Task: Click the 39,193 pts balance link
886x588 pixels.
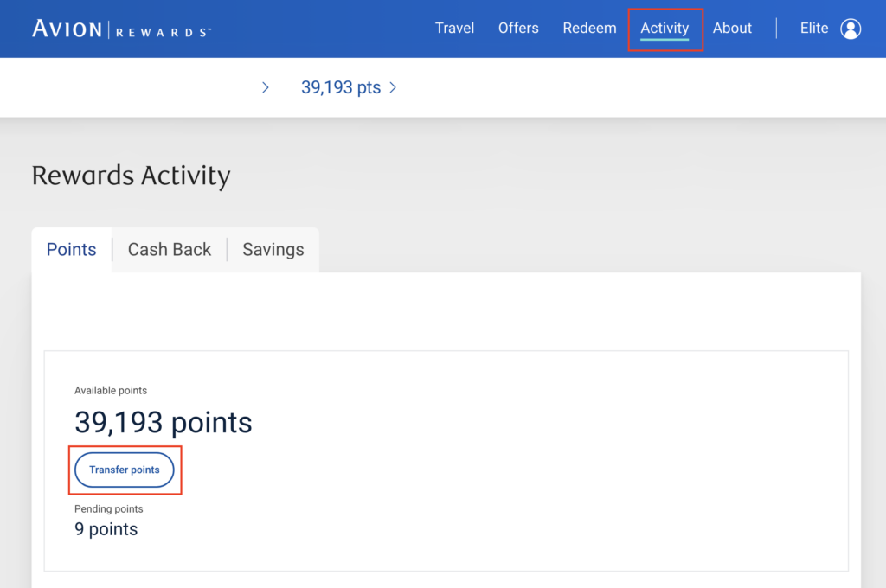Action: 341,87
